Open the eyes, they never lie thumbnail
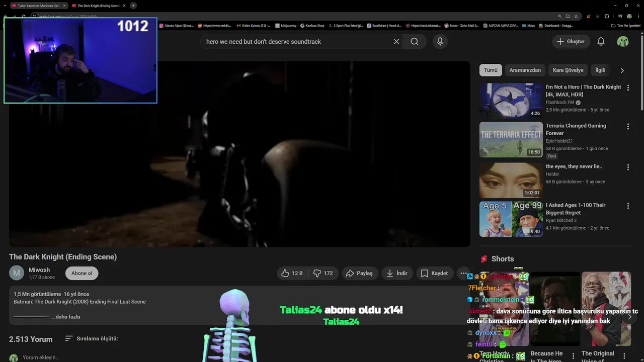This screenshot has height=362, width=644. (x=511, y=180)
